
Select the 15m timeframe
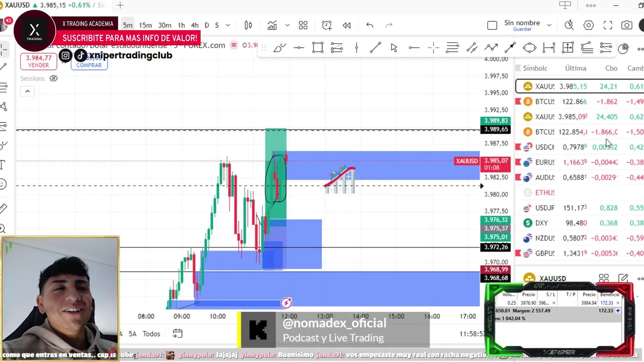pyautogui.click(x=145, y=25)
